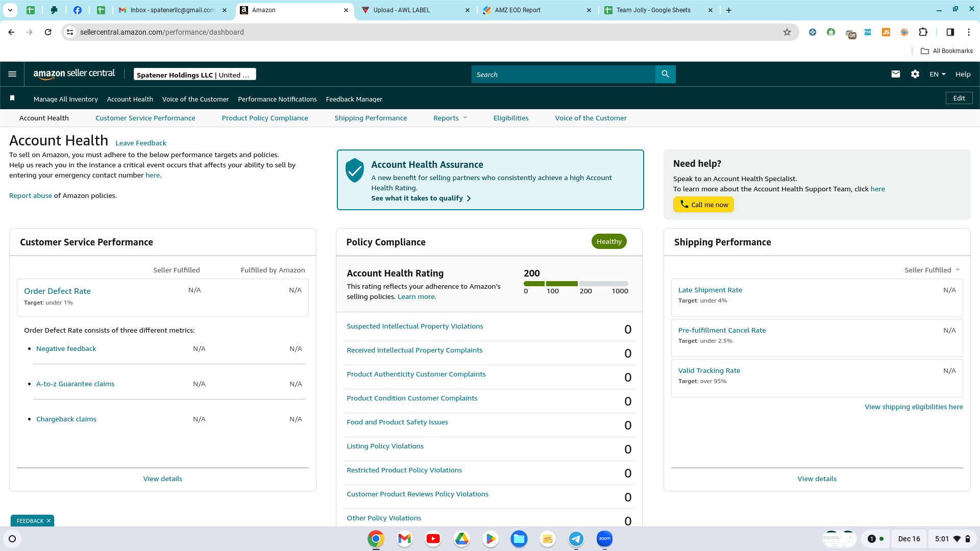The image size is (980, 551).
Task: Open Telegram from the shelf
Action: pos(576,539)
